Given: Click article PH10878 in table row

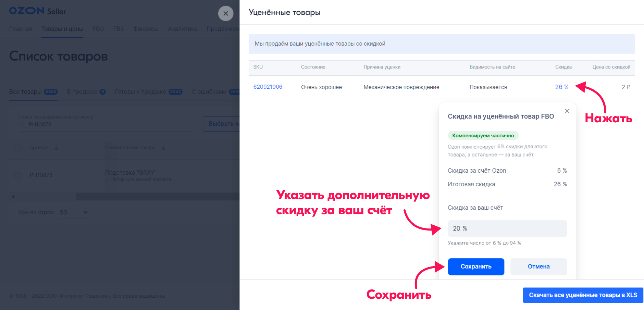Looking at the screenshot, I should point(41,175).
